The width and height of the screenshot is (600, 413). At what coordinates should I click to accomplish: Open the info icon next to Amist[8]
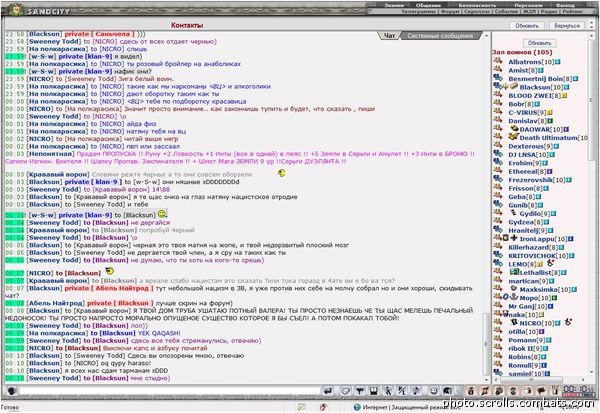[x=541, y=70]
